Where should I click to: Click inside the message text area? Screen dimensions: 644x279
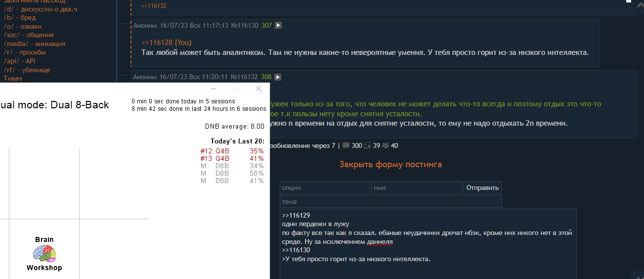point(428,244)
